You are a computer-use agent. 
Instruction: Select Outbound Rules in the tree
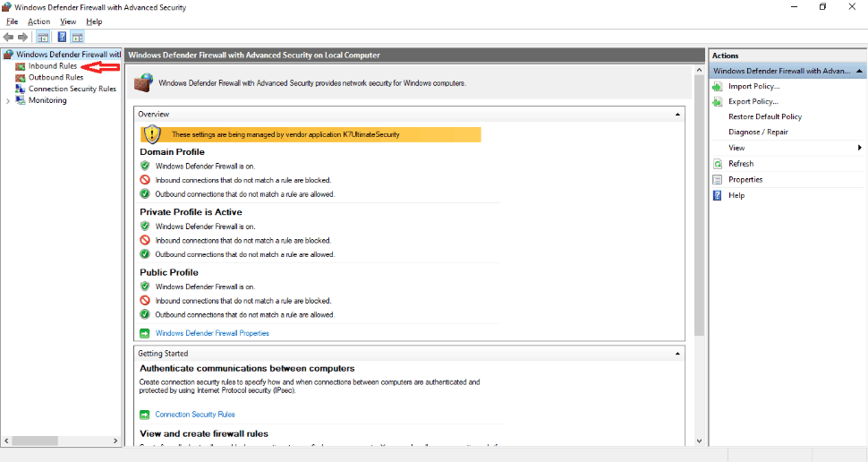55,78
